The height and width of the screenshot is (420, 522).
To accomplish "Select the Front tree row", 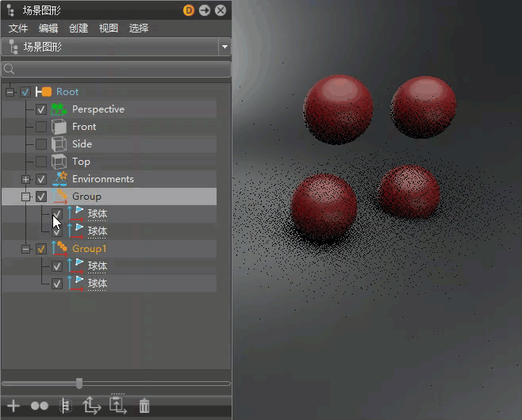I will (x=109, y=127).
